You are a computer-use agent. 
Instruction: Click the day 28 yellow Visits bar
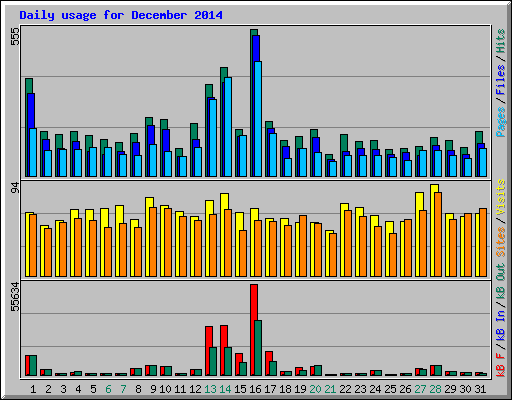pos(434,230)
